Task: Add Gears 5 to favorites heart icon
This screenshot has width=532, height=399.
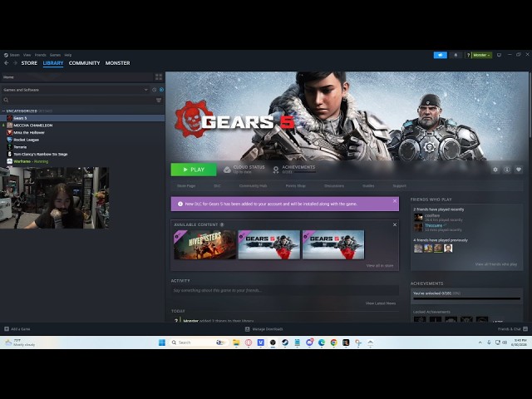Action: (x=519, y=170)
